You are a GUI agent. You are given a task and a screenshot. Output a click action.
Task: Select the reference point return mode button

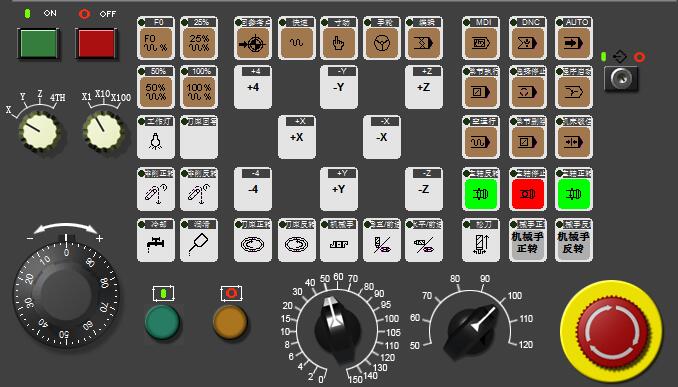tap(253, 38)
